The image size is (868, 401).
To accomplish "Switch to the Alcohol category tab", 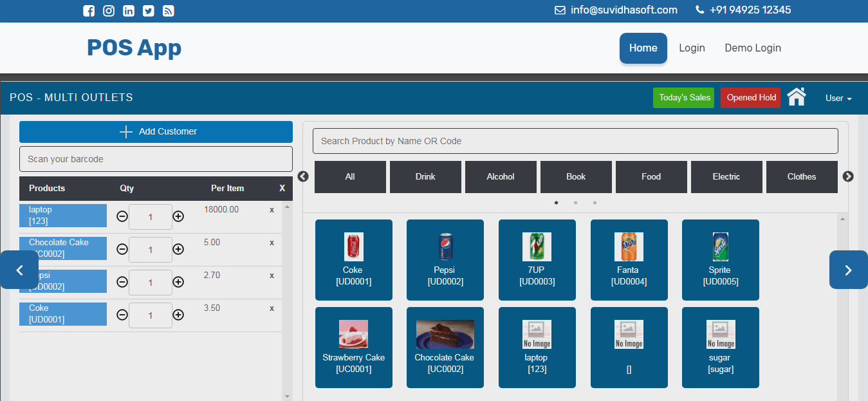I will [x=501, y=176].
